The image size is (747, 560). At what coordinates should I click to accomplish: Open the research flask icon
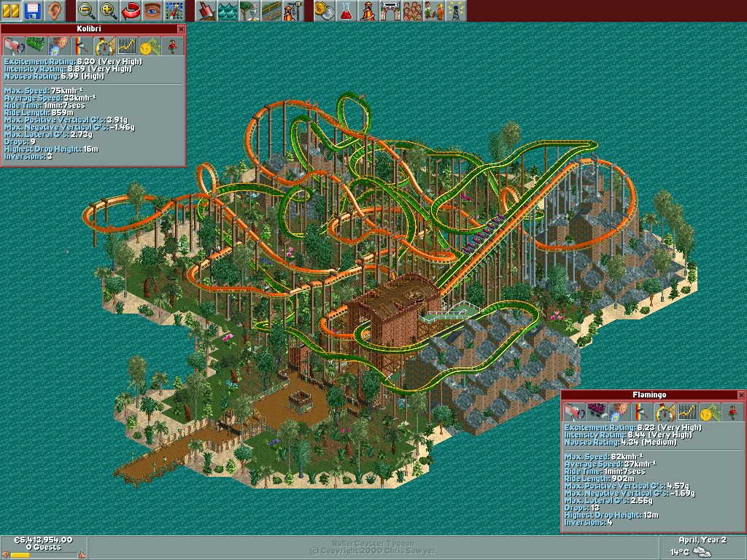click(347, 10)
